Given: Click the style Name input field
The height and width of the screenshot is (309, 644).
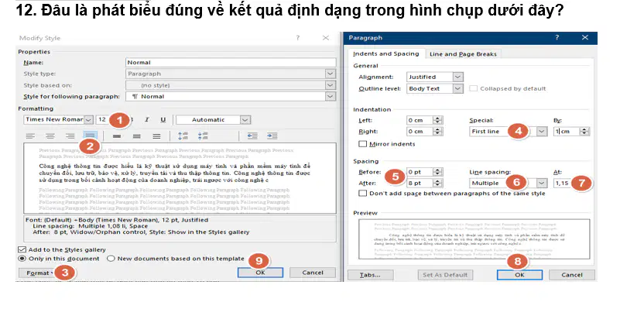Looking at the screenshot, I should pyautogui.click(x=231, y=63).
